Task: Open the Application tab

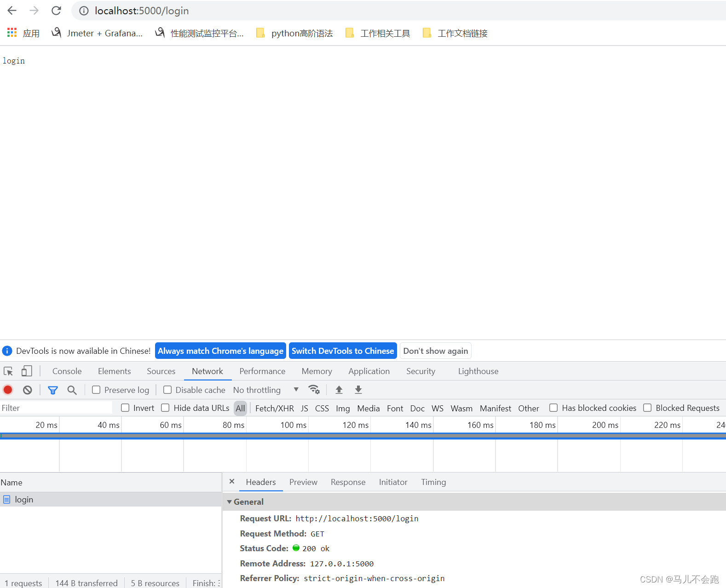Action: pyautogui.click(x=369, y=371)
